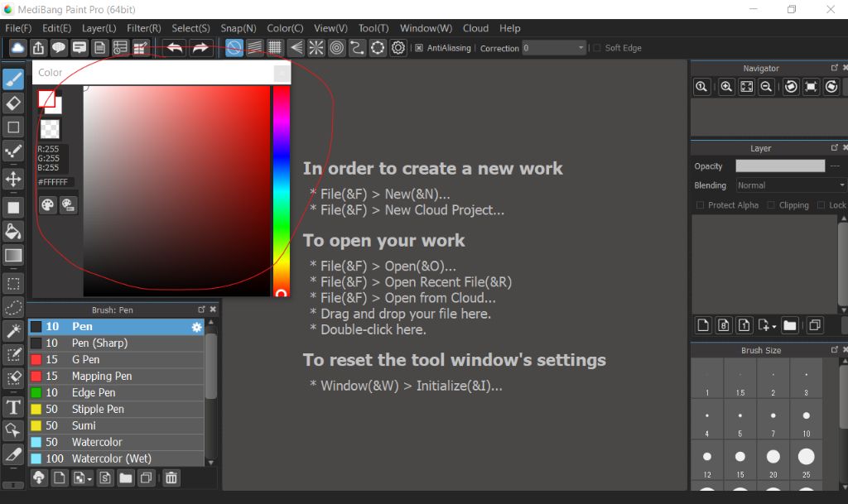Pick a color in saturation square

pyautogui.click(x=177, y=190)
